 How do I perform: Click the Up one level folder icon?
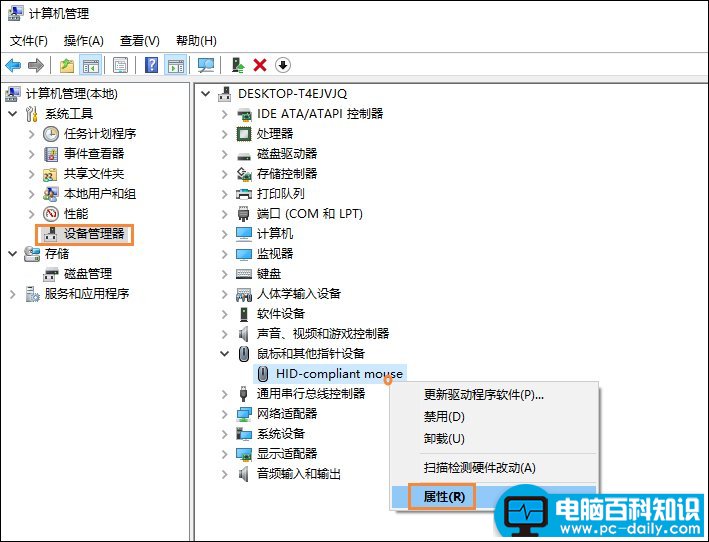point(67,66)
